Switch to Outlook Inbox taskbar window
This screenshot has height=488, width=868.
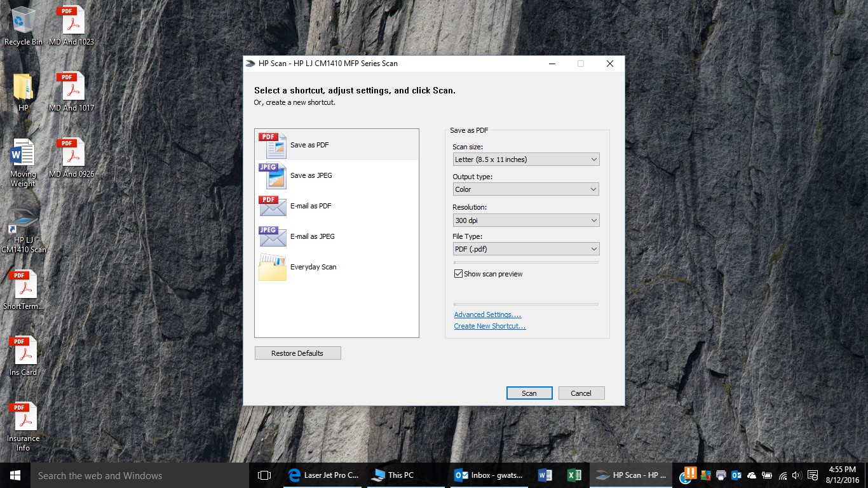pyautogui.click(x=488, y=475)
